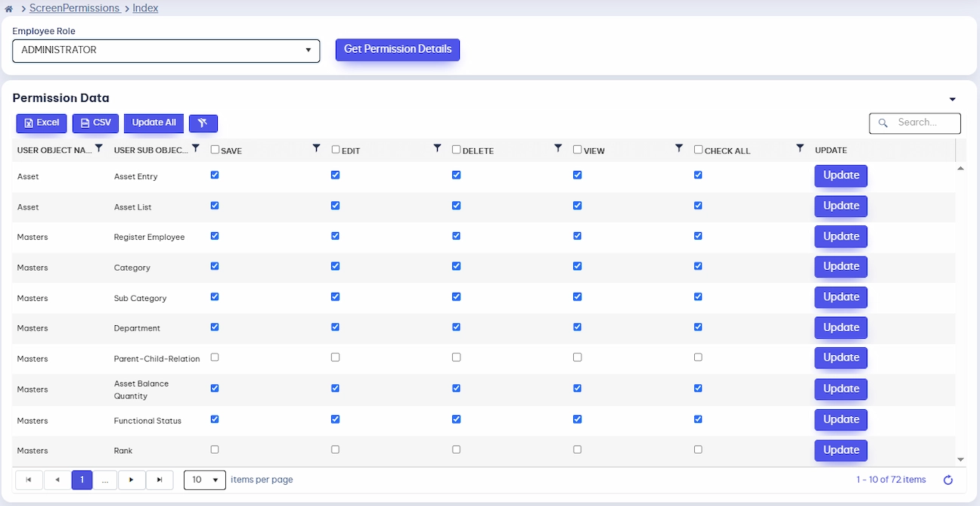This screenshot has height=506, width=980.
Task: Open the Employee Role dropdown
Action: (166, 51)
